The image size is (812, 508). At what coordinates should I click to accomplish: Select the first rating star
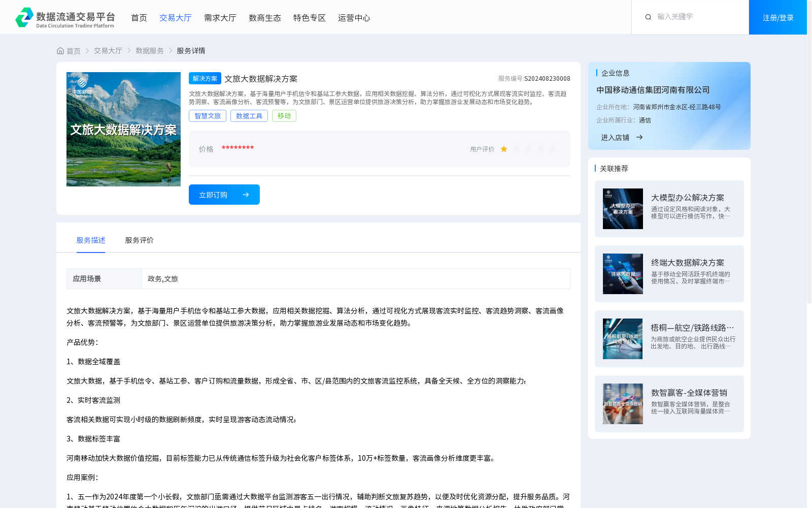click(504, 149)
